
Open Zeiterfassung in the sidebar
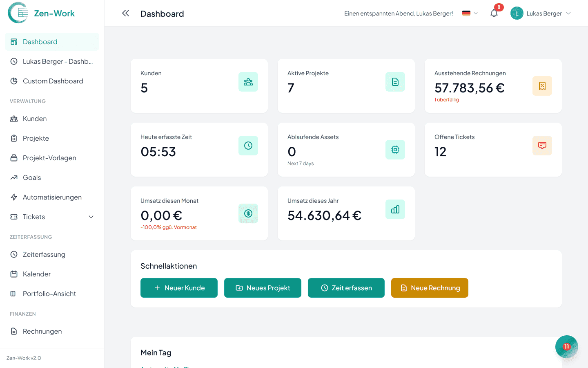pos(52,254)
